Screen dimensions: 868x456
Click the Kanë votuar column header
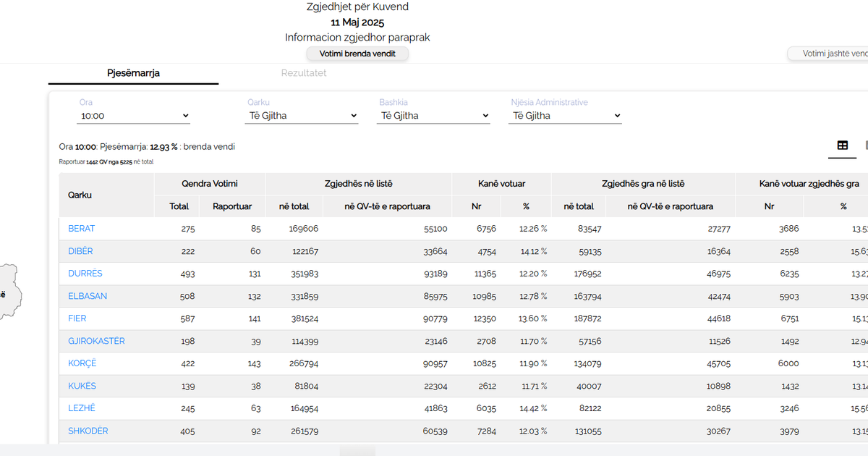tap(501, 184)
